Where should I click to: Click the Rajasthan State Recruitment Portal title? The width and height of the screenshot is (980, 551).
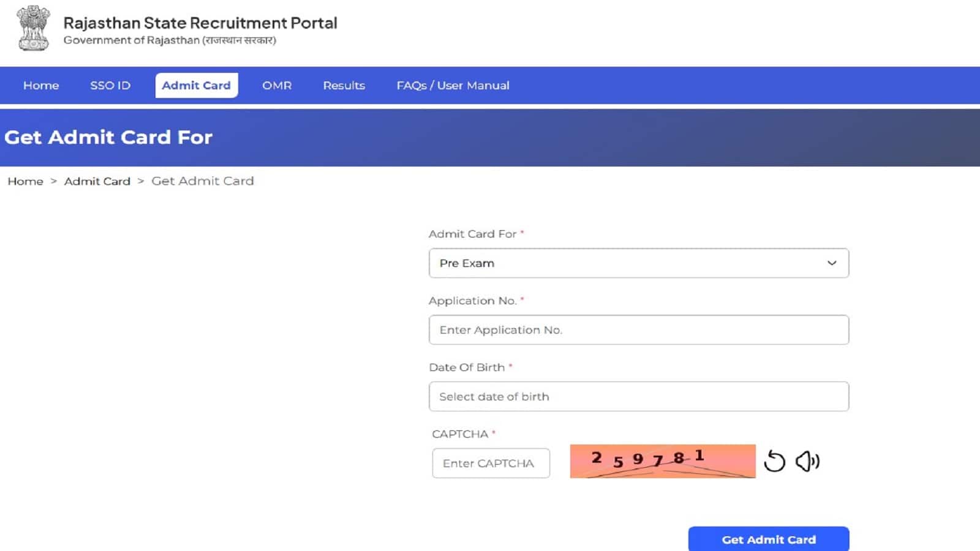click(x=200, y=23)
